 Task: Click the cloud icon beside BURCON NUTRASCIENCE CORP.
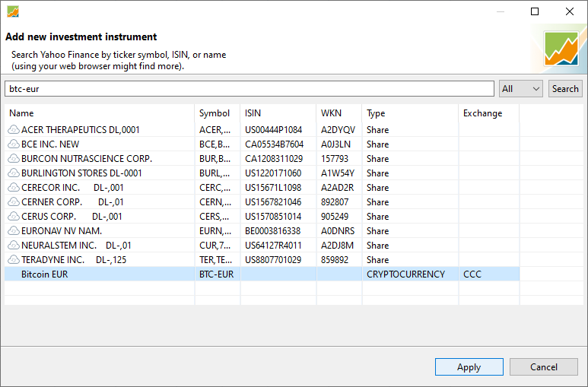point(14,159)
